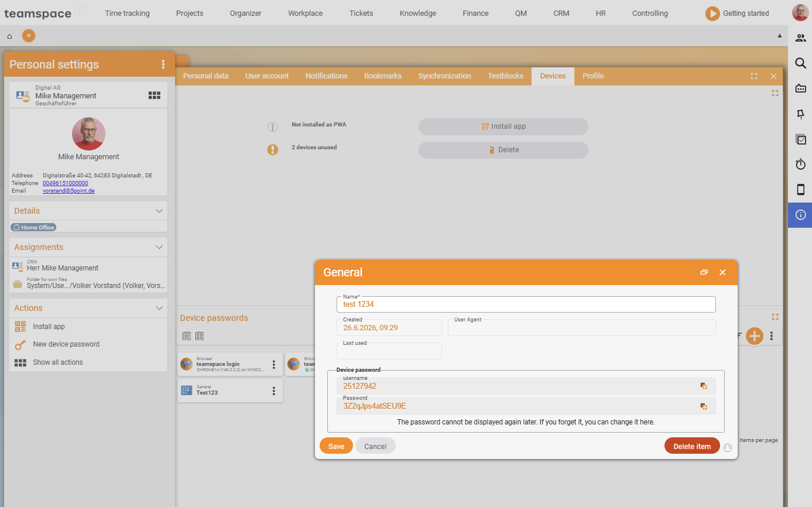Click the Cancel button

point(375,446)
